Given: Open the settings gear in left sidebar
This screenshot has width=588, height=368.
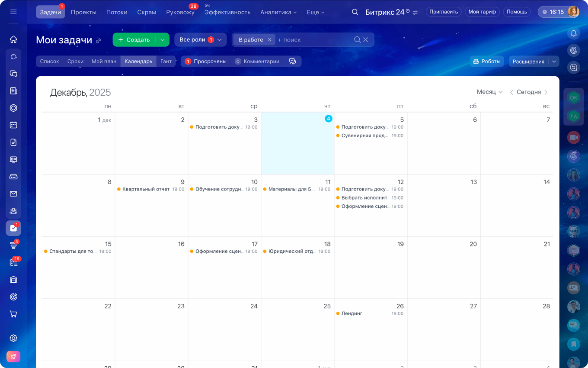Looking at the screenshot, I should point(13,338).
